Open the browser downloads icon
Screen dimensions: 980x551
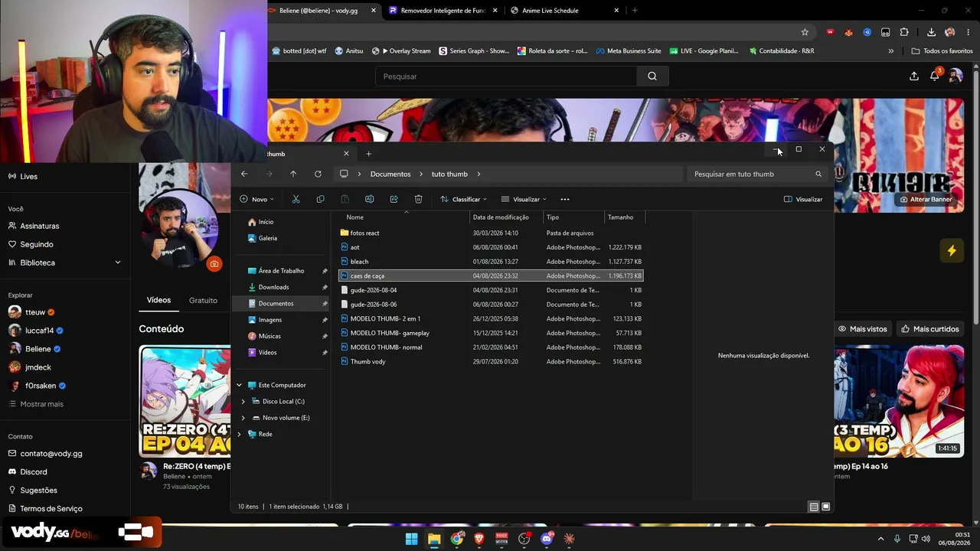[x=931, y=32]
